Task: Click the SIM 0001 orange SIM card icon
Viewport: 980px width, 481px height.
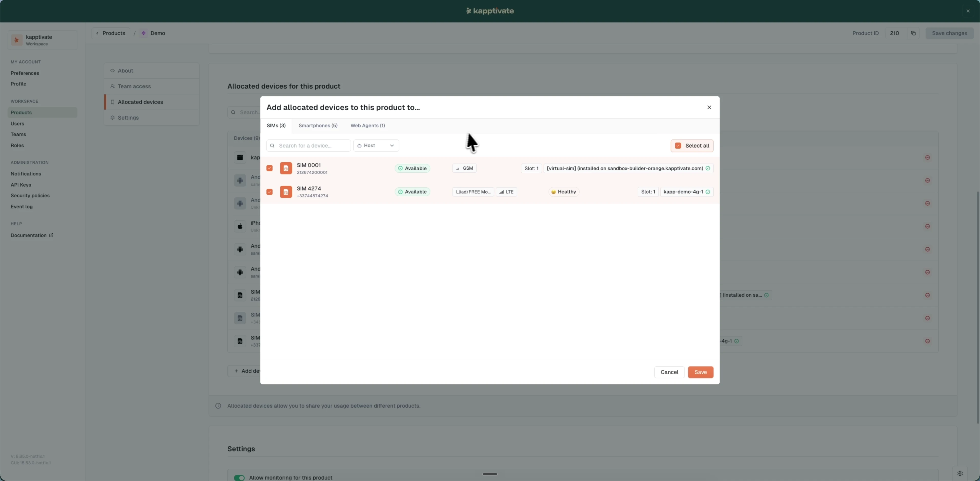Action: click(x=286, y=168)
